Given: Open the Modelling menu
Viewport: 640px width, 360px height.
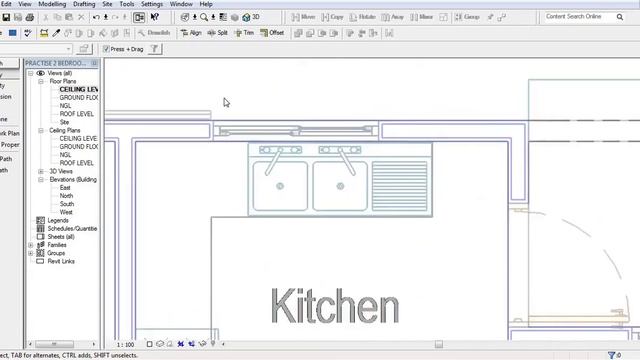Looking at the screenshot, I should 52,4.
